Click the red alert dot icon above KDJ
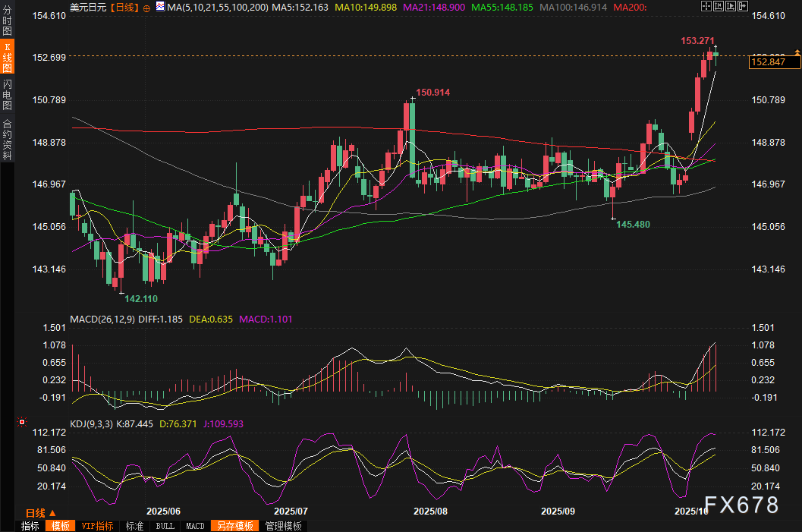 coord(22,421)
